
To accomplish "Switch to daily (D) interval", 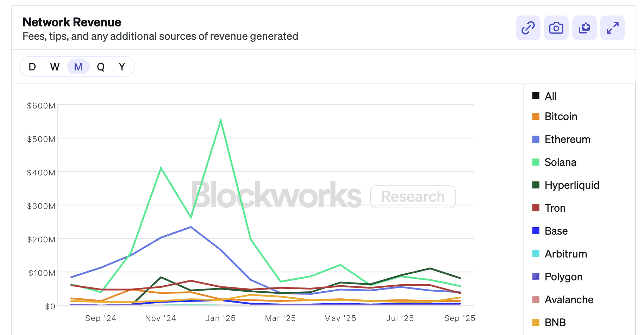I will 32,67.
